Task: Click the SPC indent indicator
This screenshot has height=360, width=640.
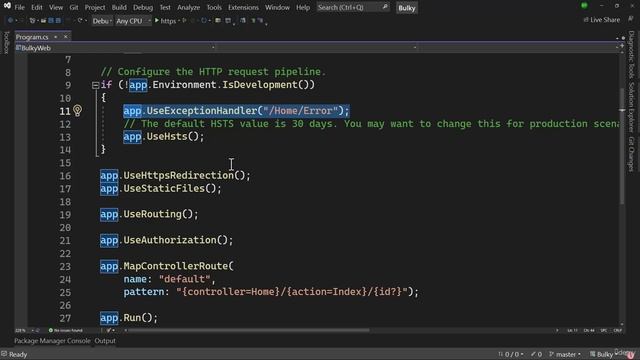Action: click(x=604, y=330)
